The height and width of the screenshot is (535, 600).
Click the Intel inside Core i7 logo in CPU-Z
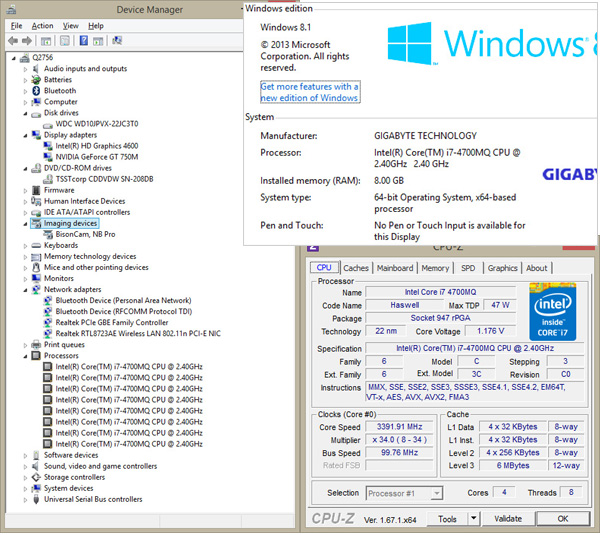(553, 312)
